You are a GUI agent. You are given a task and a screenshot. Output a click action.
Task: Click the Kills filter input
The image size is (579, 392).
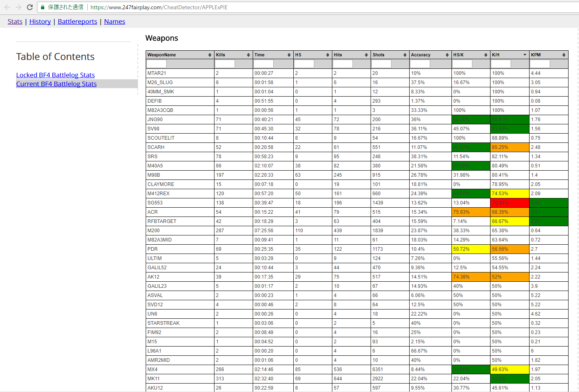pyautogui.click(x=225, y=64)
